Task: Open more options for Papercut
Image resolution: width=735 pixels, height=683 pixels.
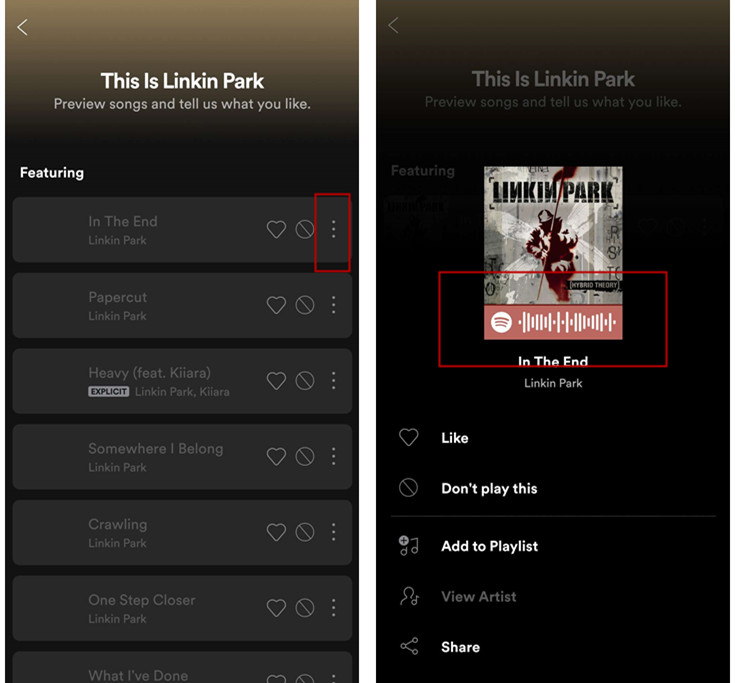Action: 333,305
